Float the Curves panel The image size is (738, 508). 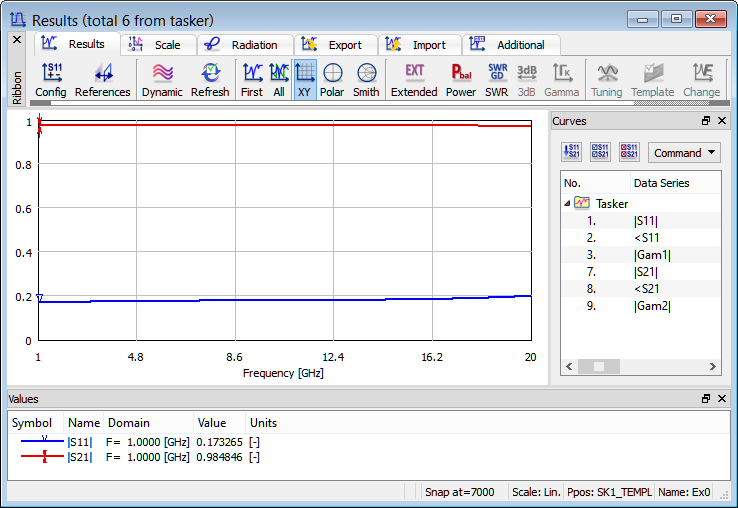[706, 121]
